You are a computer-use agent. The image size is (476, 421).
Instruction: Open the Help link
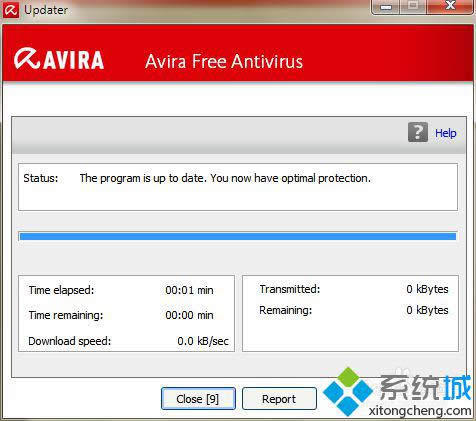pyautogui.click(x=446, y=133)
